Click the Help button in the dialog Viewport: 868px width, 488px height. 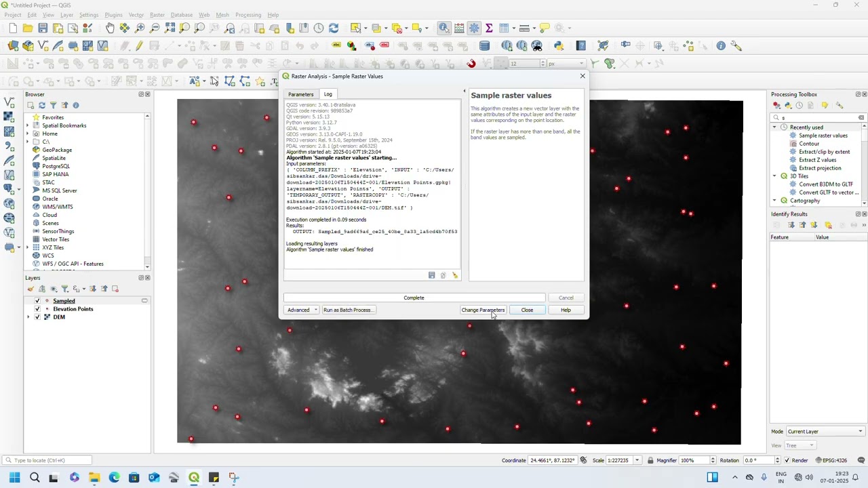566,310
